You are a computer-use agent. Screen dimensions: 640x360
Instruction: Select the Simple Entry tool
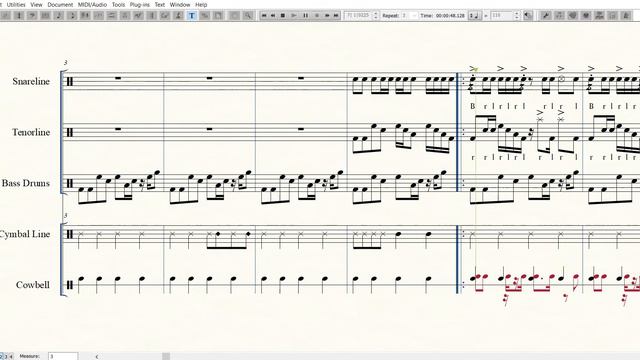58,16
